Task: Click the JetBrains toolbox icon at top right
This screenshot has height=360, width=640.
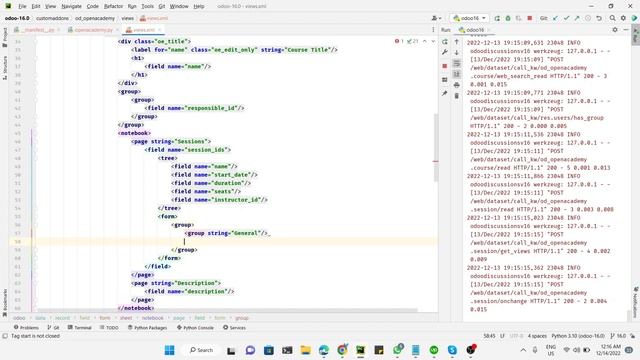Action: pyautogui.click(x=634, y=18)
